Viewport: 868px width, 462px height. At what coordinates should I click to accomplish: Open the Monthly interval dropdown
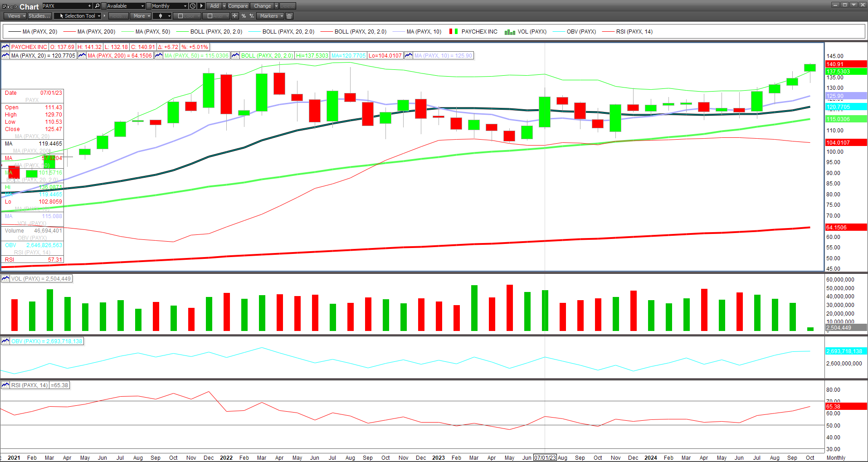[x=169, y=6]
